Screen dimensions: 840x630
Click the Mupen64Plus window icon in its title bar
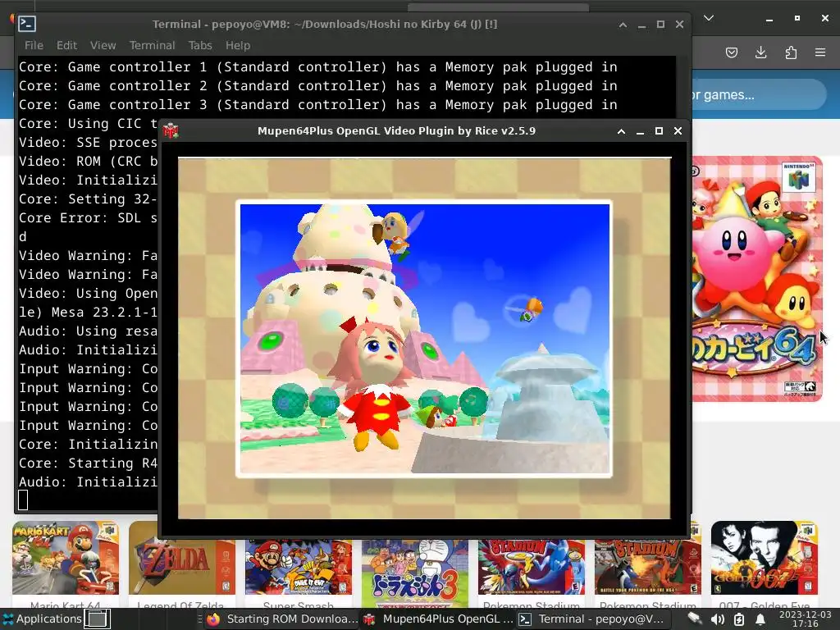(171, 130)
